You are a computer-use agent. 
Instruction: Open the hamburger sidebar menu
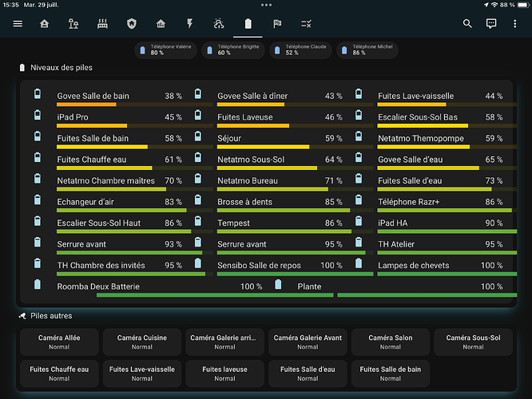tap(18, 24)
